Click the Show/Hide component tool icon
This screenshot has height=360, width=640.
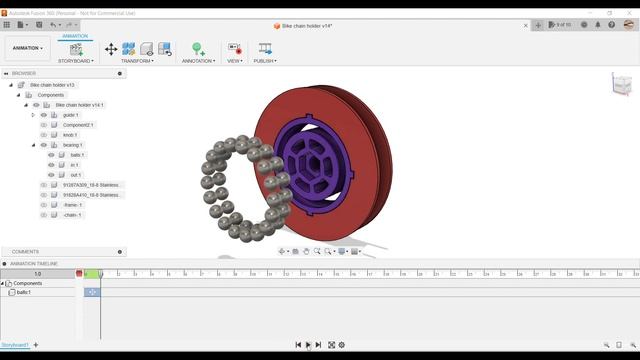click(x=147, y=49)
